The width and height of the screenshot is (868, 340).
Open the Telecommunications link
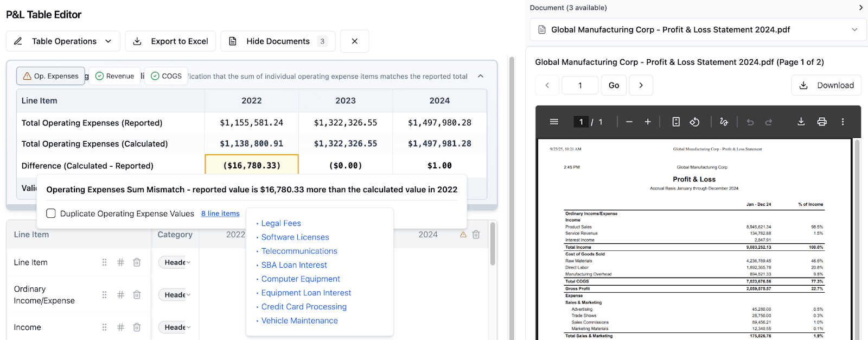(x=299, y=251)
